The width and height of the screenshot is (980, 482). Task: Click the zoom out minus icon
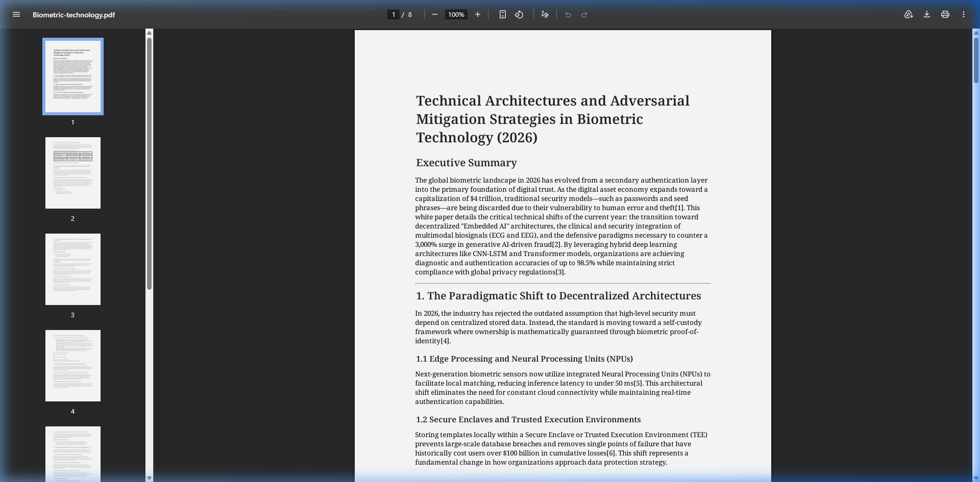435,15
